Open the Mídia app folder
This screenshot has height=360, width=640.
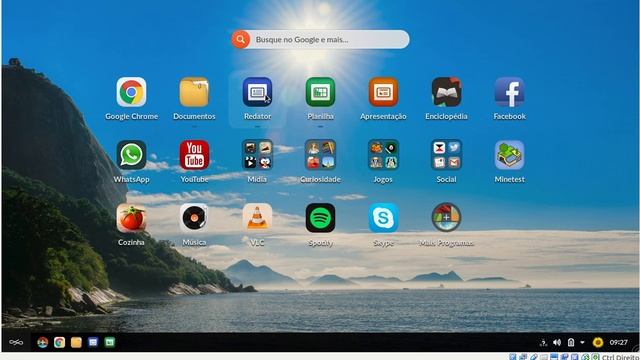(x=257, y=155)
